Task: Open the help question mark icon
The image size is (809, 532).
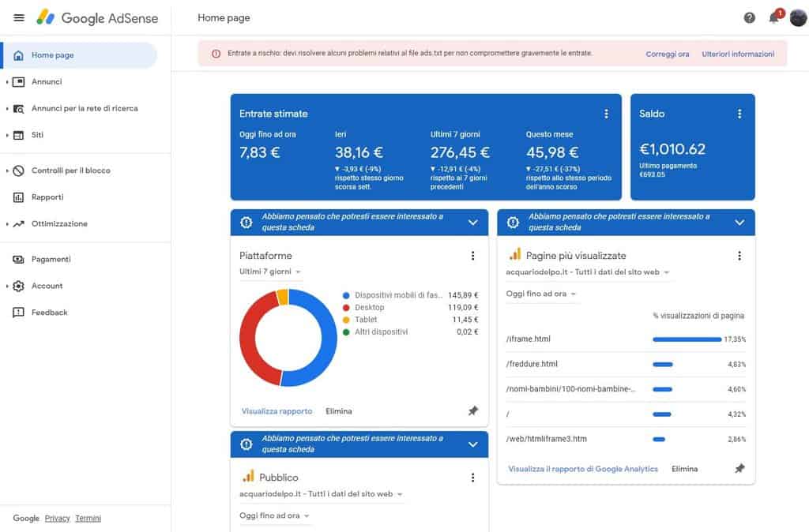Action: click(749, 18)
